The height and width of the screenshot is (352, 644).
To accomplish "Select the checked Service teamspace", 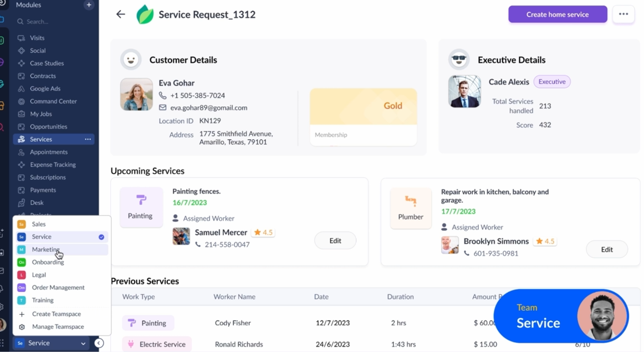I will click(x=62, y=237).
